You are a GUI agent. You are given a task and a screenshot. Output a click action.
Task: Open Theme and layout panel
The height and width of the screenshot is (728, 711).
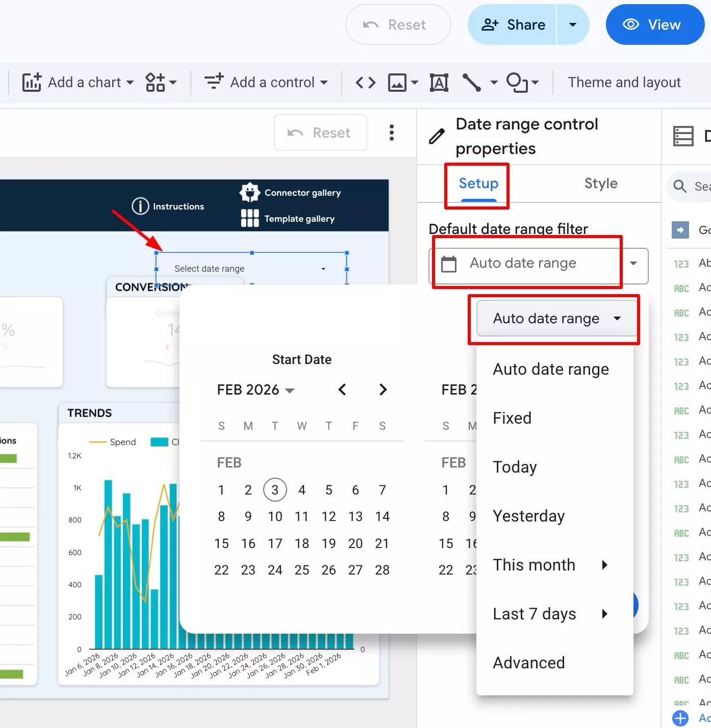pos(624,83)
